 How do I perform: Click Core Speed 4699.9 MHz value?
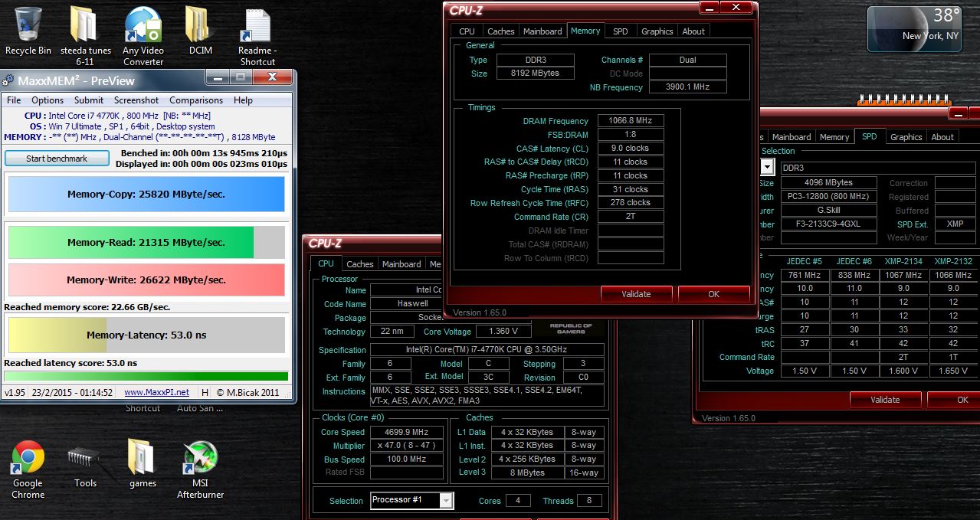click(407, 432)
